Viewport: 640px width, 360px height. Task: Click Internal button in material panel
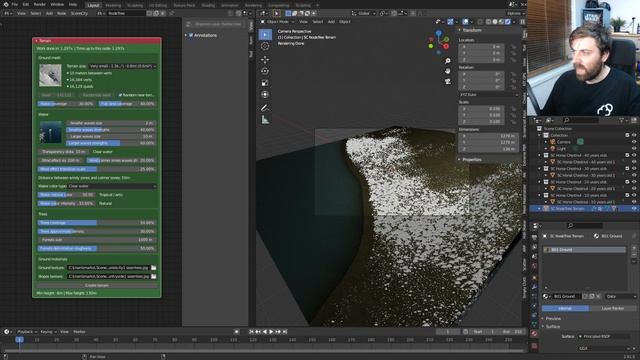tap(565, 309)
